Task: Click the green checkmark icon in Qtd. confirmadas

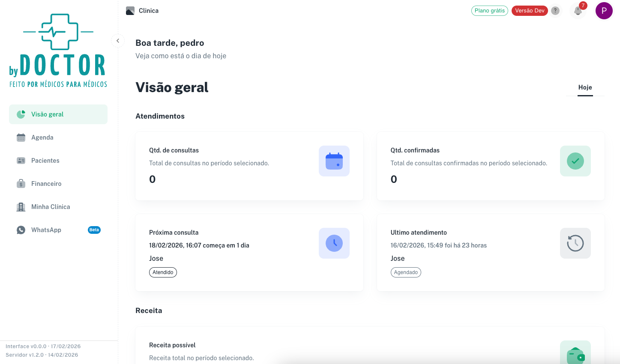Action: click(575, 161)
